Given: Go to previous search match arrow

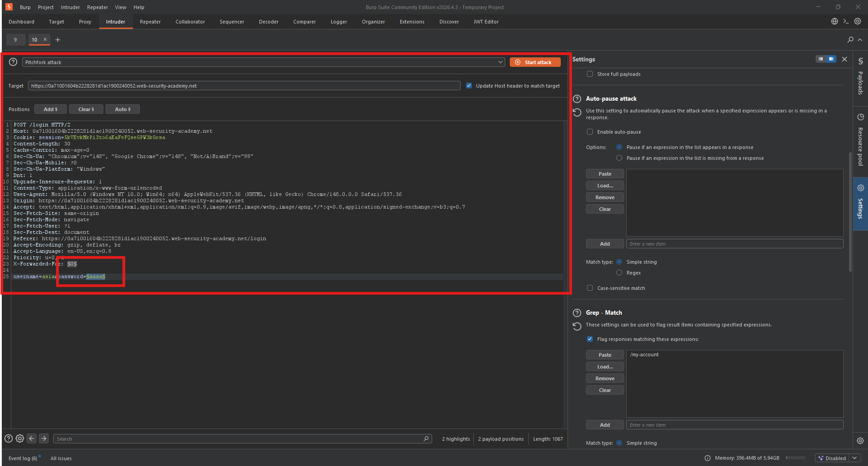Looking at the screenshot, I should coord(32,438).
